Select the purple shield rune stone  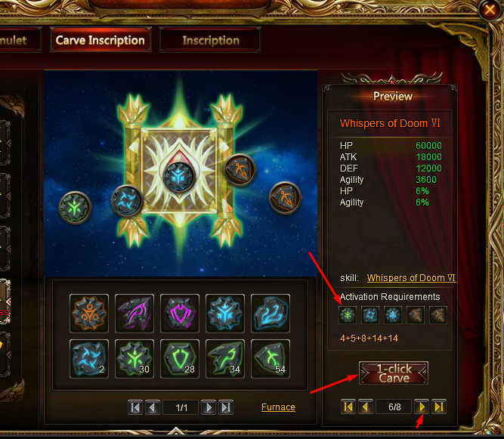[180, 314]
